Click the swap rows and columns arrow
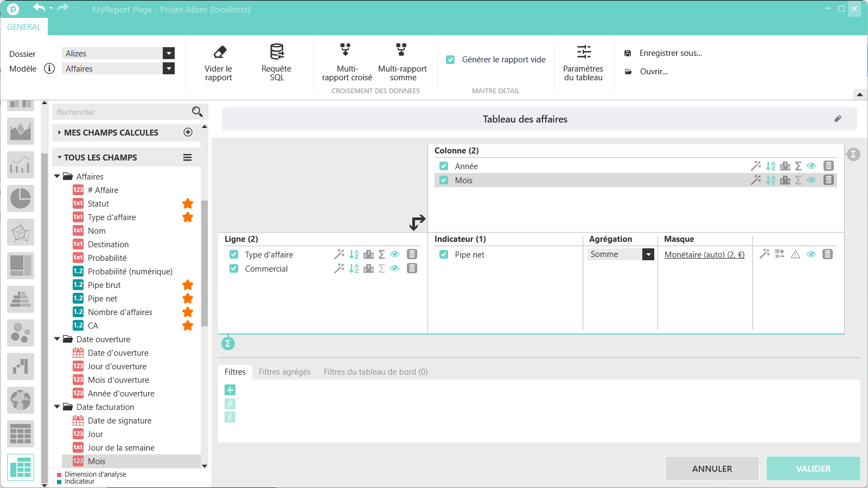 coord(417,222)
